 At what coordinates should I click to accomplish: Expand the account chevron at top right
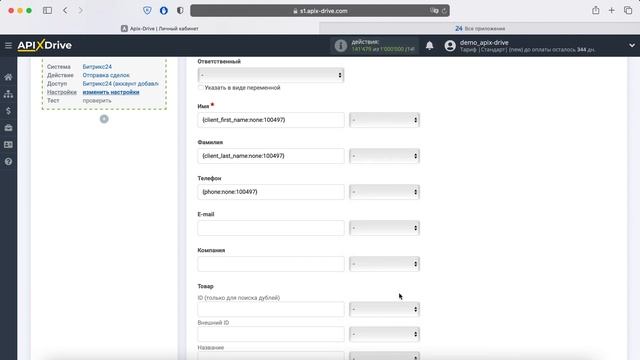[632, 45]
